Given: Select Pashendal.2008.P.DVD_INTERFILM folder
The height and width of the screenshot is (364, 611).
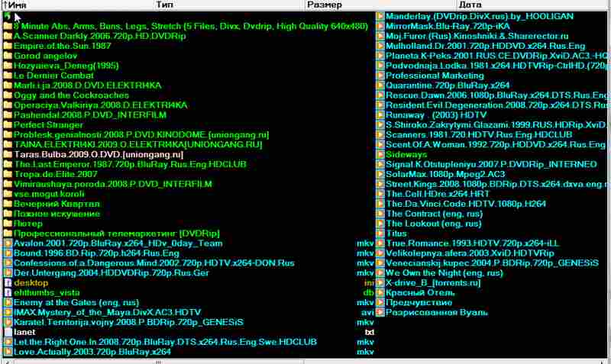Looking at the screenshot, I should pyautogui.click(x=90, y=115).
